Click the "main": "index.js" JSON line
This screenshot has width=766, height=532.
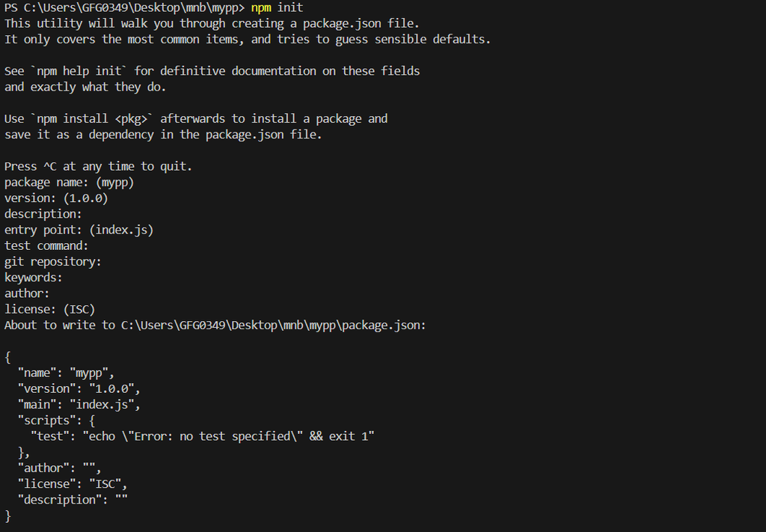coord(79,404)
